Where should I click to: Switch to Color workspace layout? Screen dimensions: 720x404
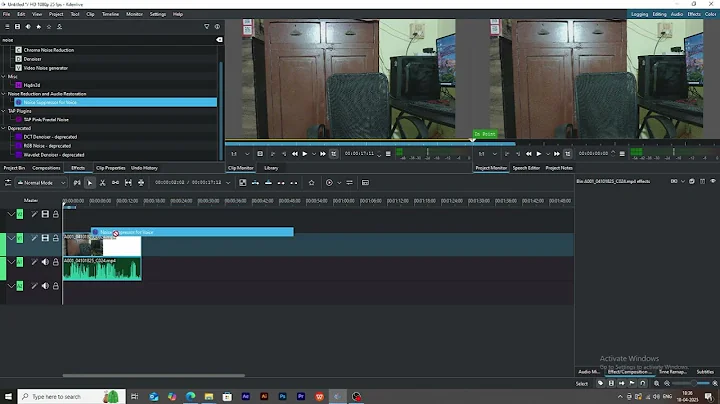click(710, 14)
